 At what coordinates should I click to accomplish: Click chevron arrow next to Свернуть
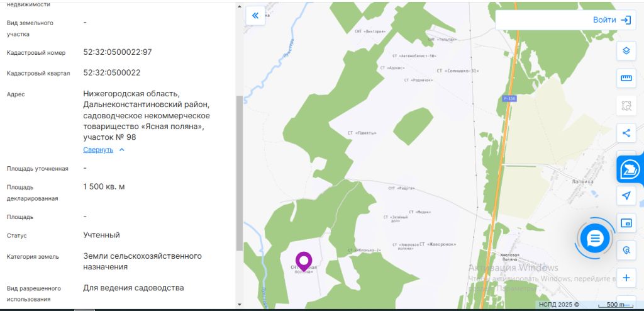tap(122, 150)
